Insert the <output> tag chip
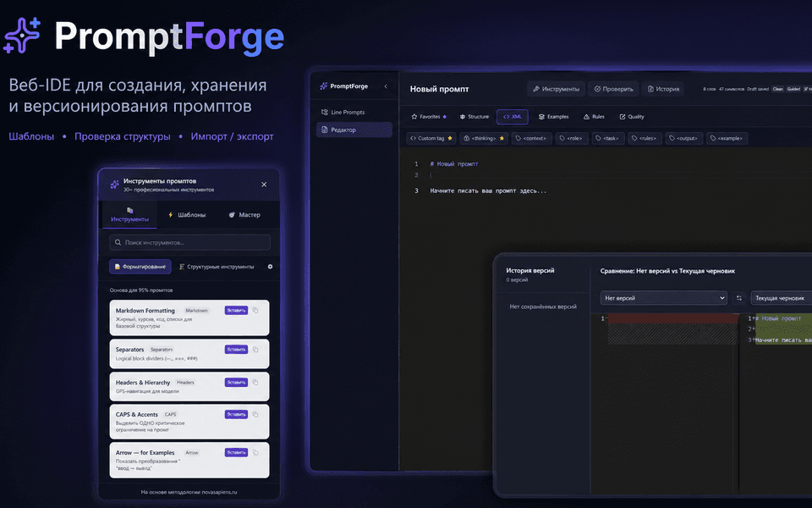Screen dimensions: 812x508 point(683,138)
